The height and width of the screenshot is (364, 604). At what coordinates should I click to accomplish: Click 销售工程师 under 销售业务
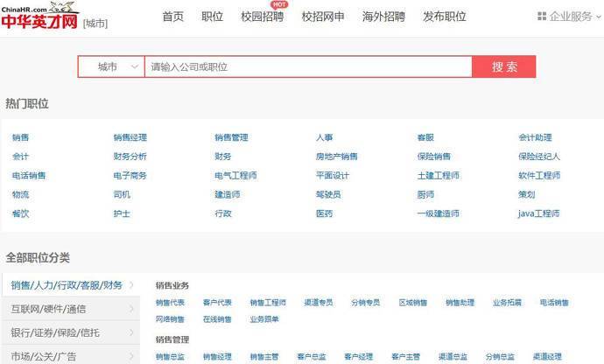[268, 303]
